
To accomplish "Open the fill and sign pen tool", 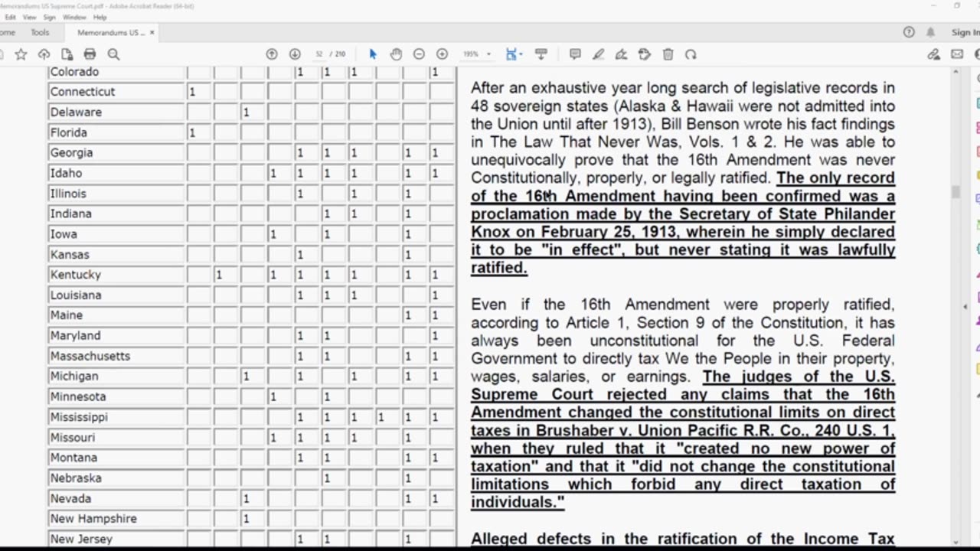I will pyautogui.click(x=621, y=54).
